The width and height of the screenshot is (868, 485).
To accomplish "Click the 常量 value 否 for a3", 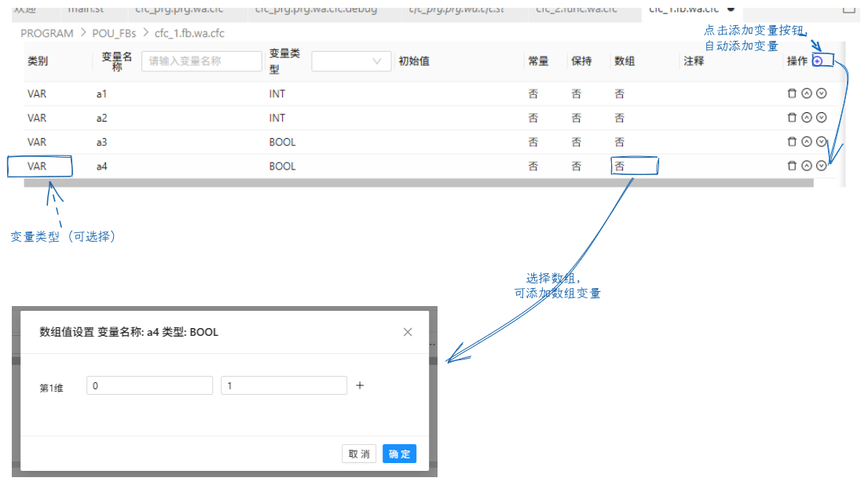I will pyautogui.click(x=533, y=142).
